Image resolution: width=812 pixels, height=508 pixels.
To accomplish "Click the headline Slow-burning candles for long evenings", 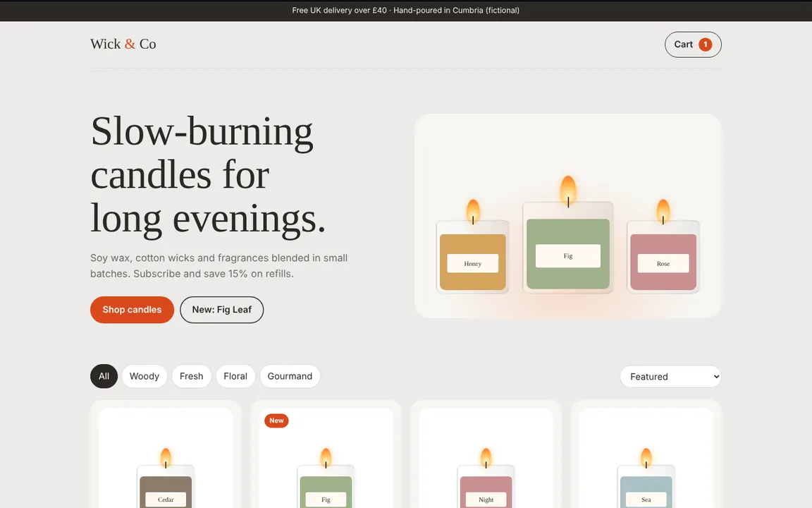I will click(208, 175).
